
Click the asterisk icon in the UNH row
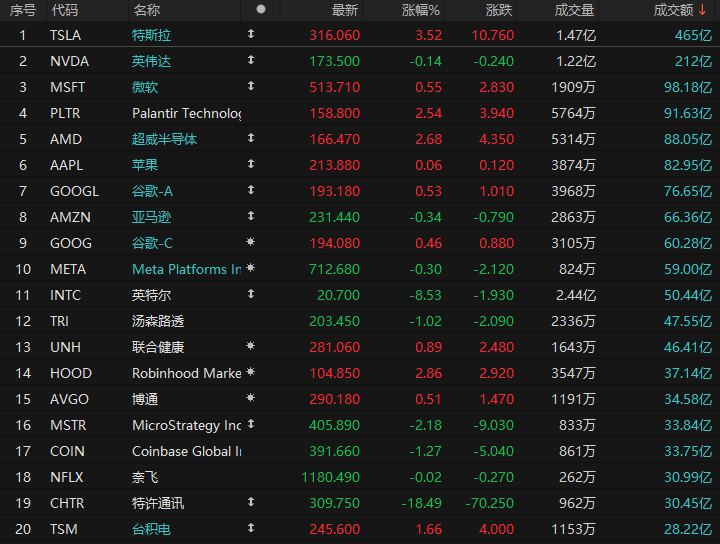tap(250, 346)
